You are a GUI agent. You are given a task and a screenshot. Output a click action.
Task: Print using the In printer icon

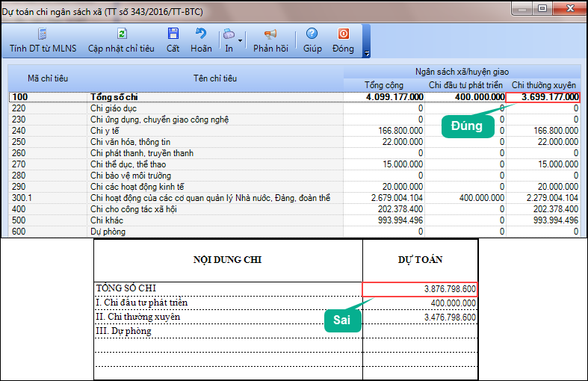click(x=229, y=34)
